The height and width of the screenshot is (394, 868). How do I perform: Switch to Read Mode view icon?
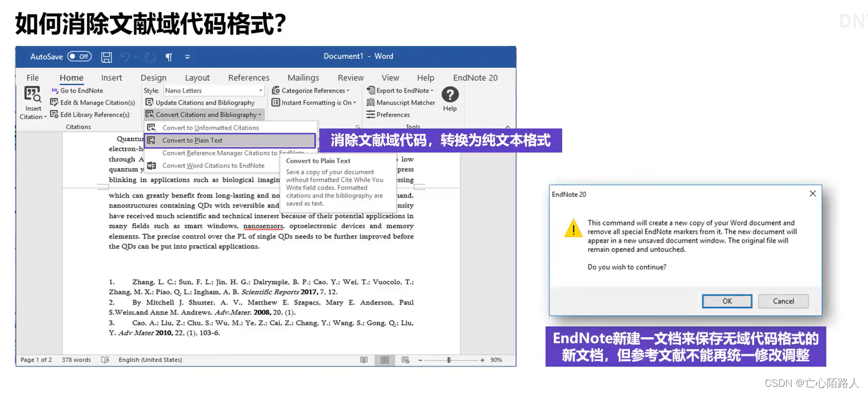[364, 360]
